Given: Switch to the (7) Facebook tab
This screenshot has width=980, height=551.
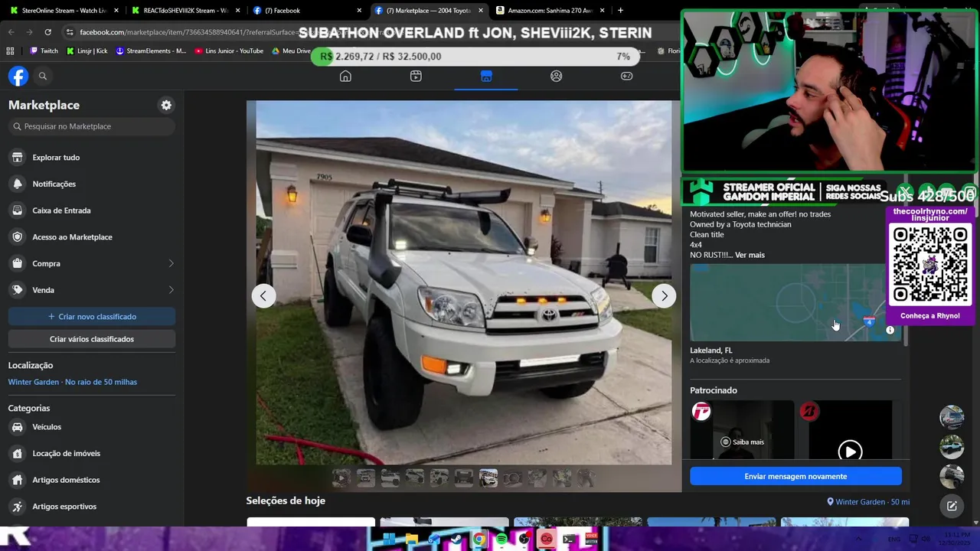Looking at the screenshot, I should [x=307, y=11].
